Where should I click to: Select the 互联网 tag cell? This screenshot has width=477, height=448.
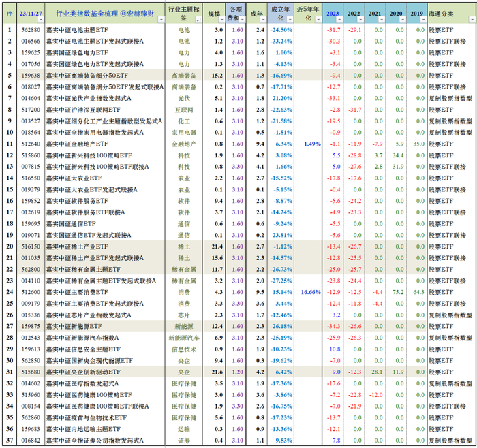[184, 110]
